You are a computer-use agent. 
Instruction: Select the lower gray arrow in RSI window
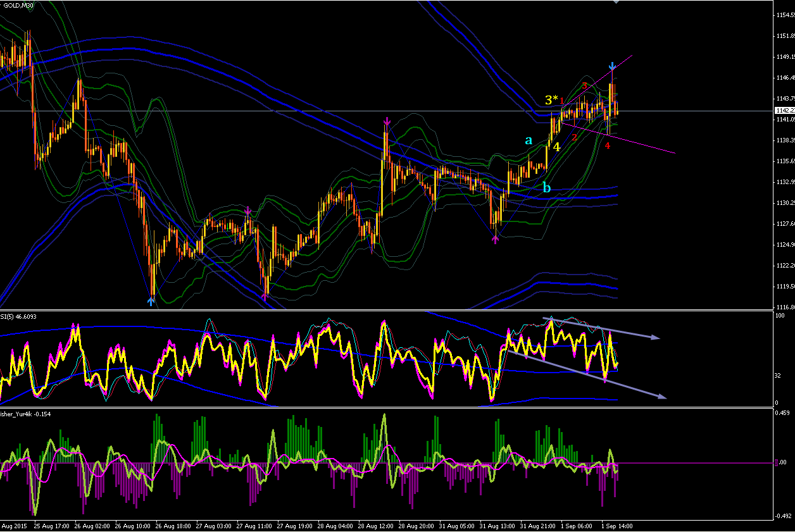[x=587, y=374]
